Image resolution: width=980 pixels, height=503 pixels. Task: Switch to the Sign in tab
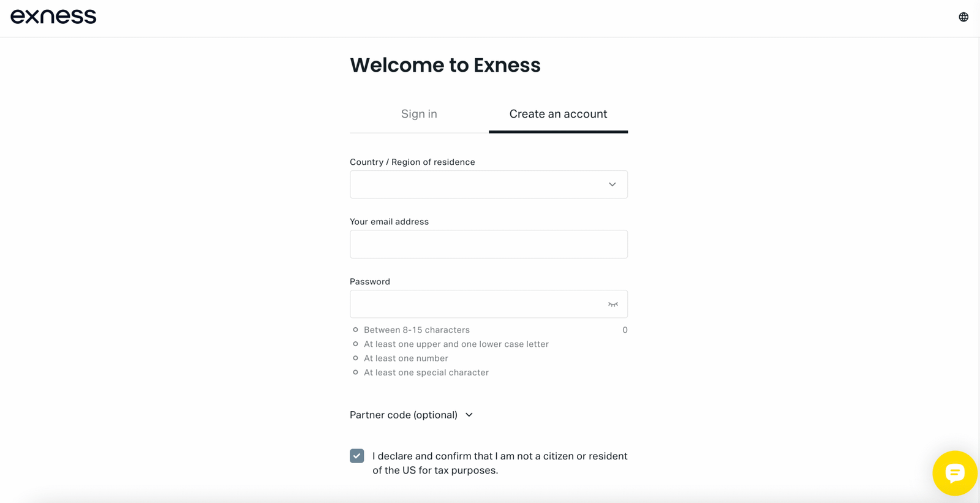[419, 113]
